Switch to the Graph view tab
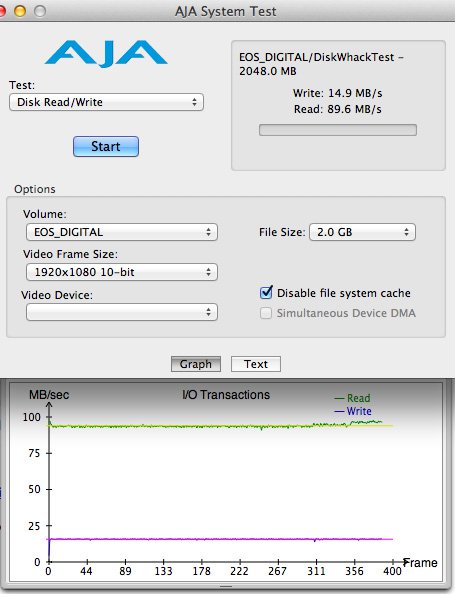The image size is (455, 594). tap(196, 364)
